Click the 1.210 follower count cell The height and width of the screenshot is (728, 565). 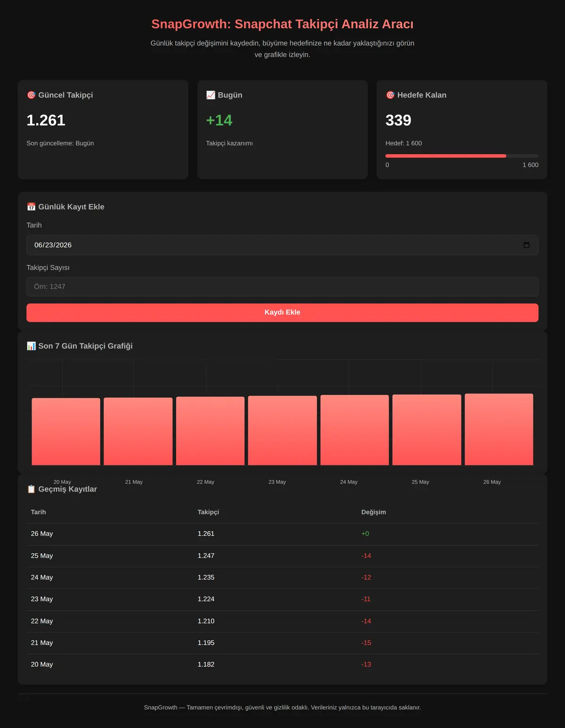click(206, 622)
